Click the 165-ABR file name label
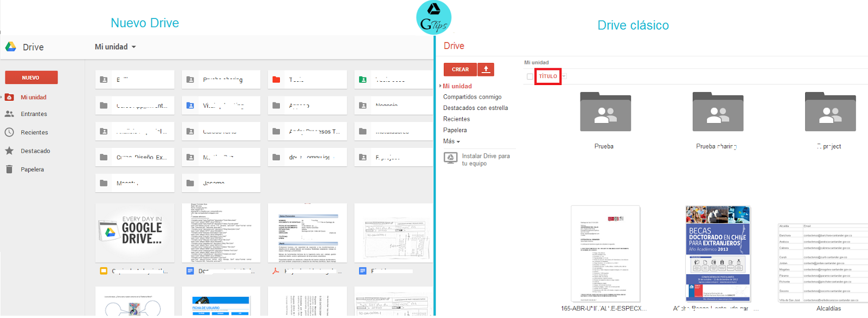Screen dimensions: 868x318 604,308
